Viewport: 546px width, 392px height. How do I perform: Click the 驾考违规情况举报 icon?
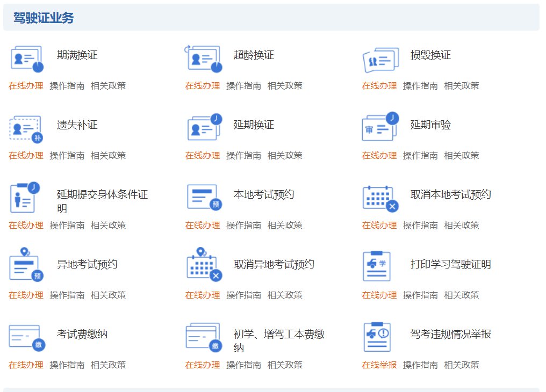pos(377,337)
